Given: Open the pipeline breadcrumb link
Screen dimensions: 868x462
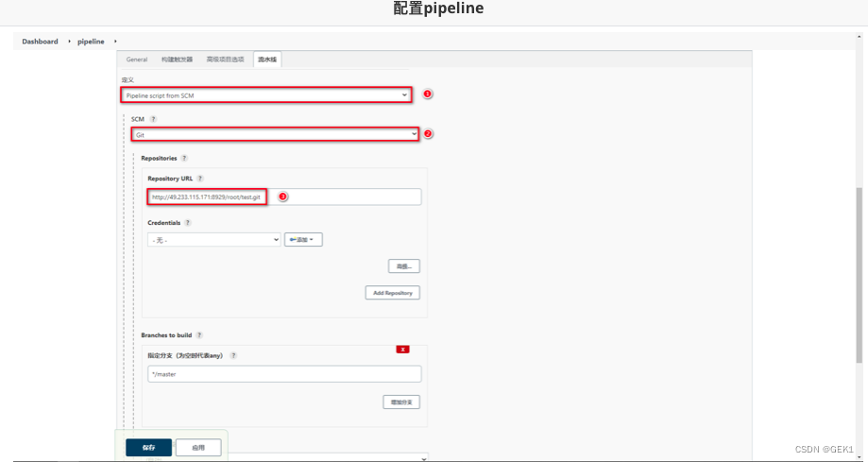Looking at the screenshot, I should pos(91,42).
